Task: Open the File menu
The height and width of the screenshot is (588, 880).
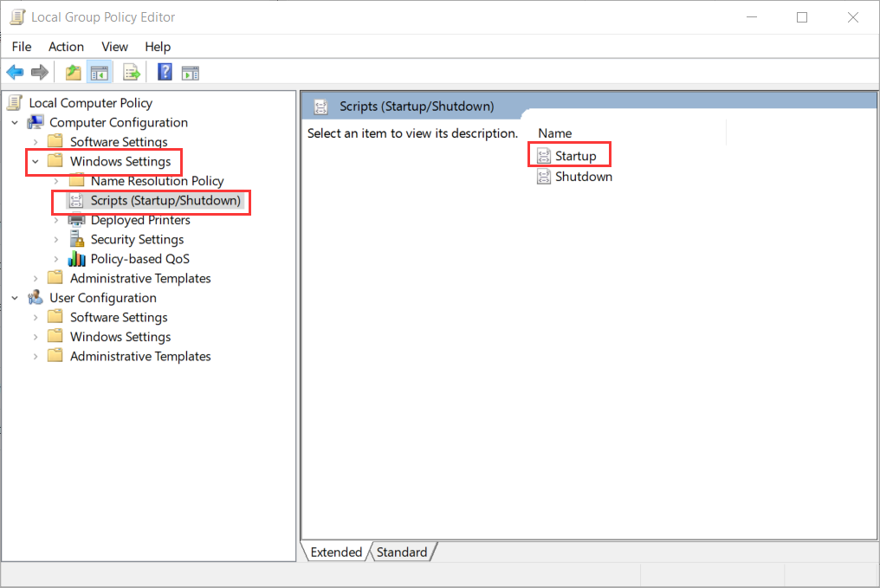Action: 22,47
